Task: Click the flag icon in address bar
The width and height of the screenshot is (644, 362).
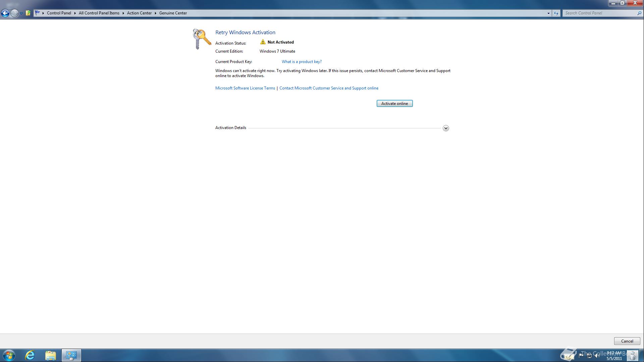Action: point(38,13)
